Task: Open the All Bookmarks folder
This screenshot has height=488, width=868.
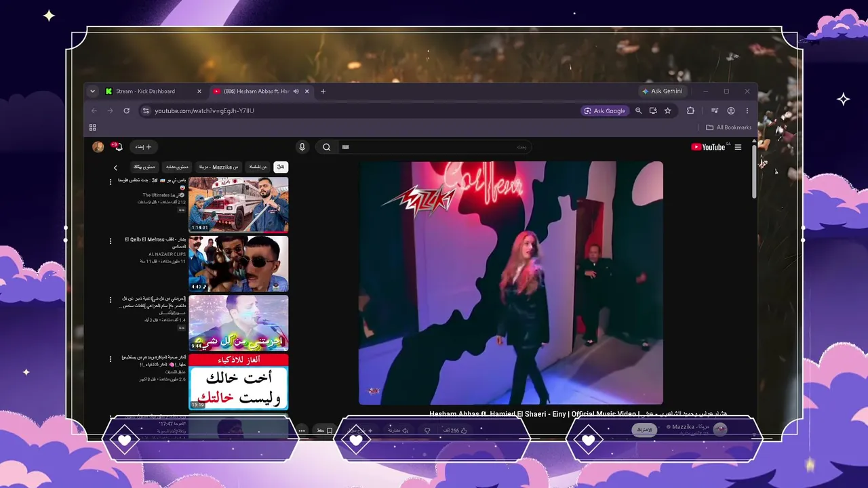Action: 728,127
